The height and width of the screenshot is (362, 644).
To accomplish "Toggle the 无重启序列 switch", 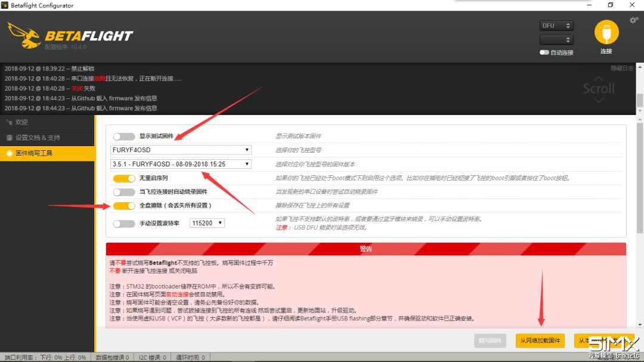I will [124, 178].
